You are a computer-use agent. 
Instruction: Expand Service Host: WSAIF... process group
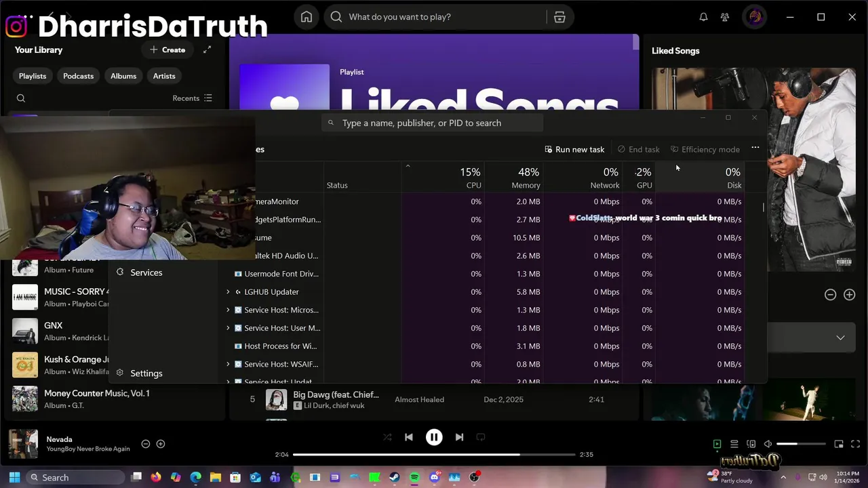pyautogui.click(x=228, y=364)
